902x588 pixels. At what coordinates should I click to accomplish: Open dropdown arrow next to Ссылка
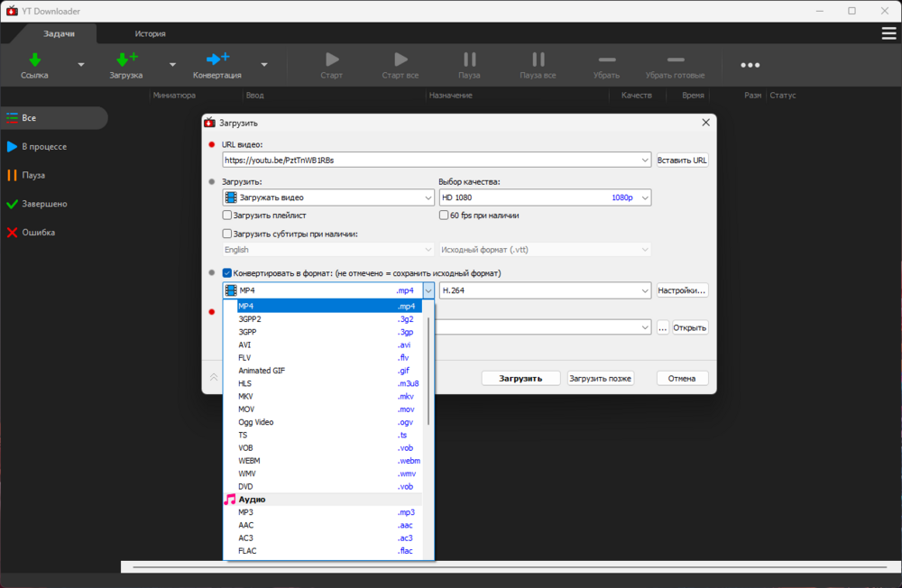(81, 65)
